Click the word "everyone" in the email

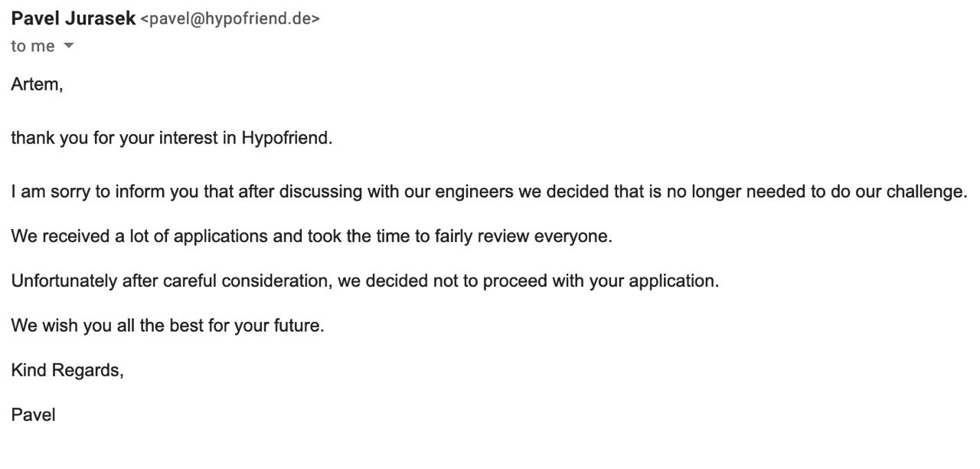[x=572, y=236]
